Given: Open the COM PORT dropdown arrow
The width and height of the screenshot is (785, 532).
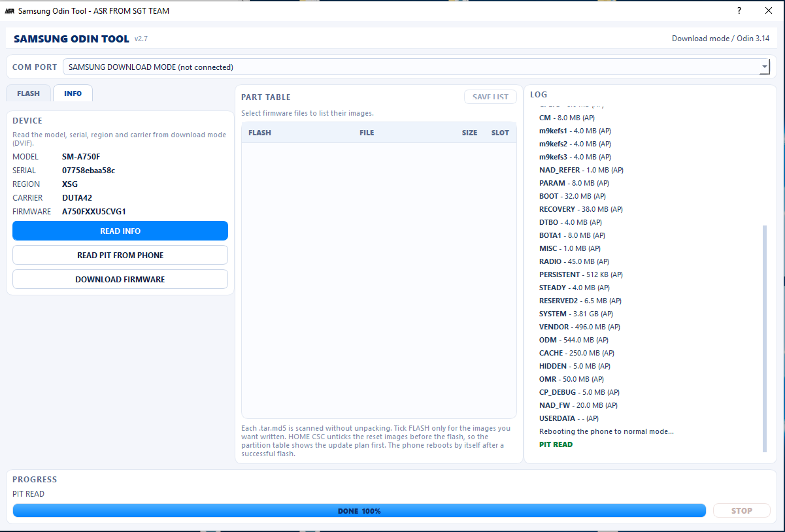Looking at the screenshot, I should tap(765, 67).
